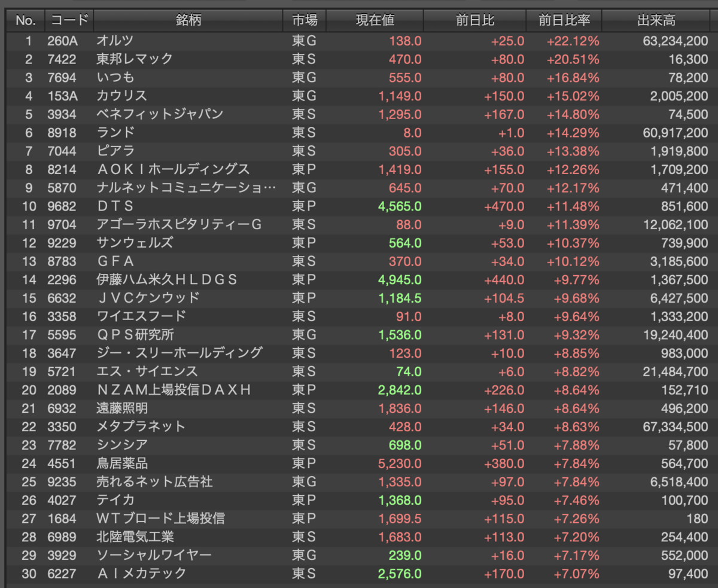Click the change rate +22.12%
The height and width of the screenshot is (588, 718).
pos(573,41)
